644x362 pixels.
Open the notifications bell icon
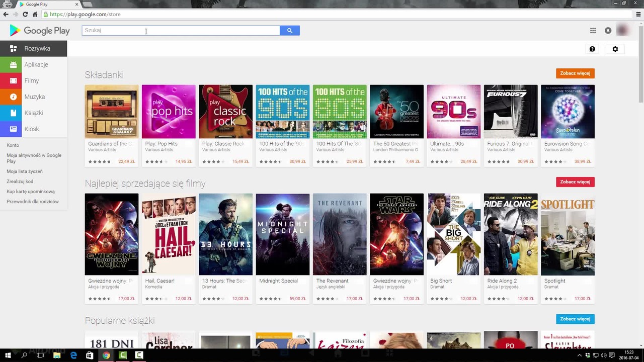point(608,31)
